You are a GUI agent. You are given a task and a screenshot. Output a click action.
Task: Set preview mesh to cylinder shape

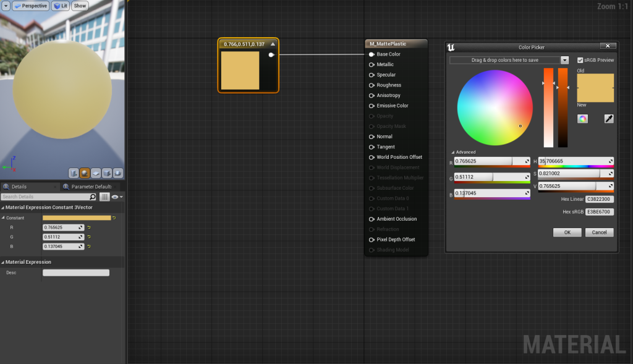(74, 173)
